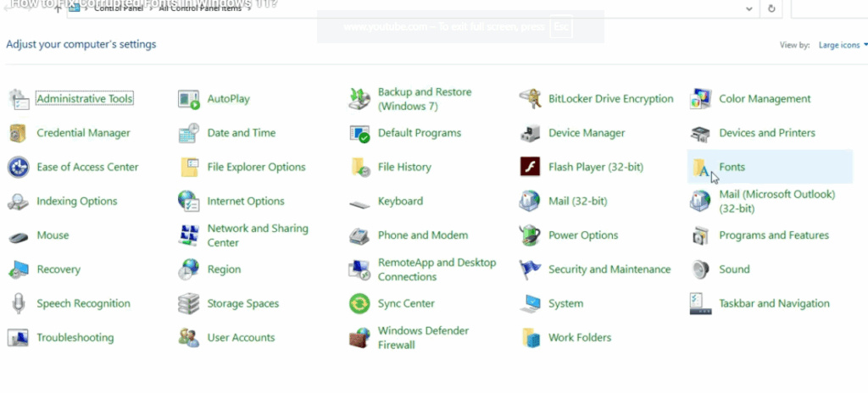The height and width of the screenshot is (393, 868).
Task: Click the Fonts folder icon
Action: 701,167
